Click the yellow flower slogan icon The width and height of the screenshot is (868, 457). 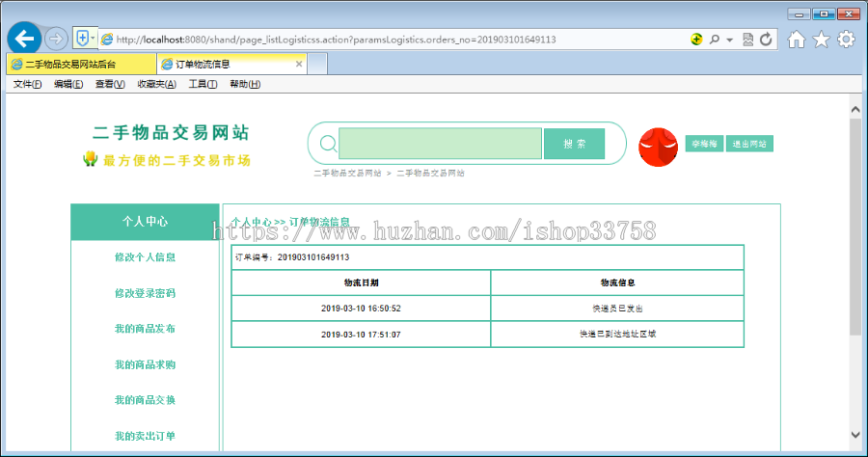[x=90, y=159]
